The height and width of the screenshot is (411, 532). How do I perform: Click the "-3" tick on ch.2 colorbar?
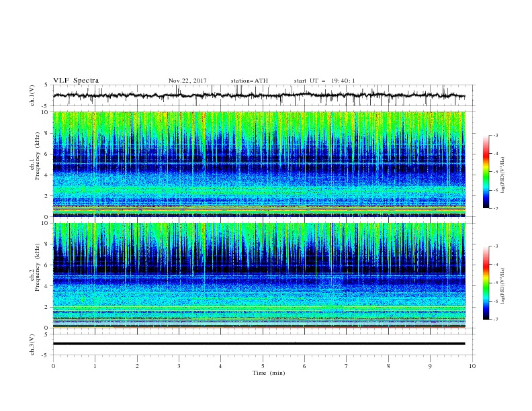496,246
